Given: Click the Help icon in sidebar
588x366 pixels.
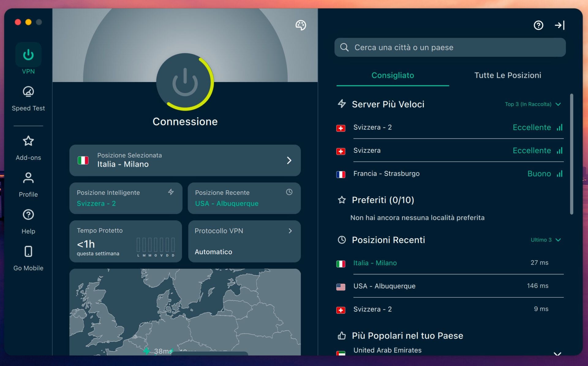Looking at the screenshot, I should 28,215.
